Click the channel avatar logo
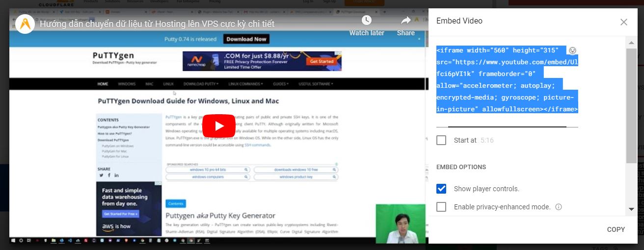644x250 pixels. 25,24
